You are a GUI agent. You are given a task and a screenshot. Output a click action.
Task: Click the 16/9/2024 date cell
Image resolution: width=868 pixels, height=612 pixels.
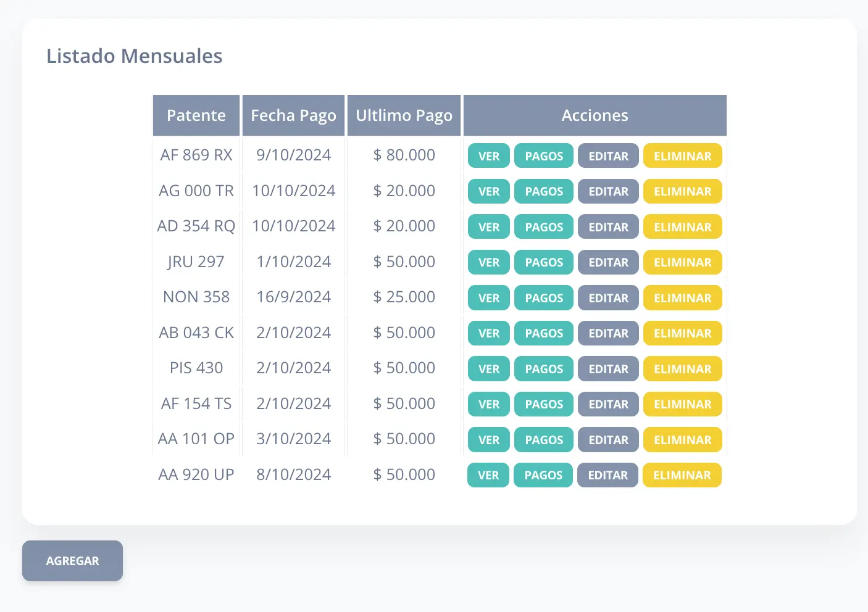293,297
